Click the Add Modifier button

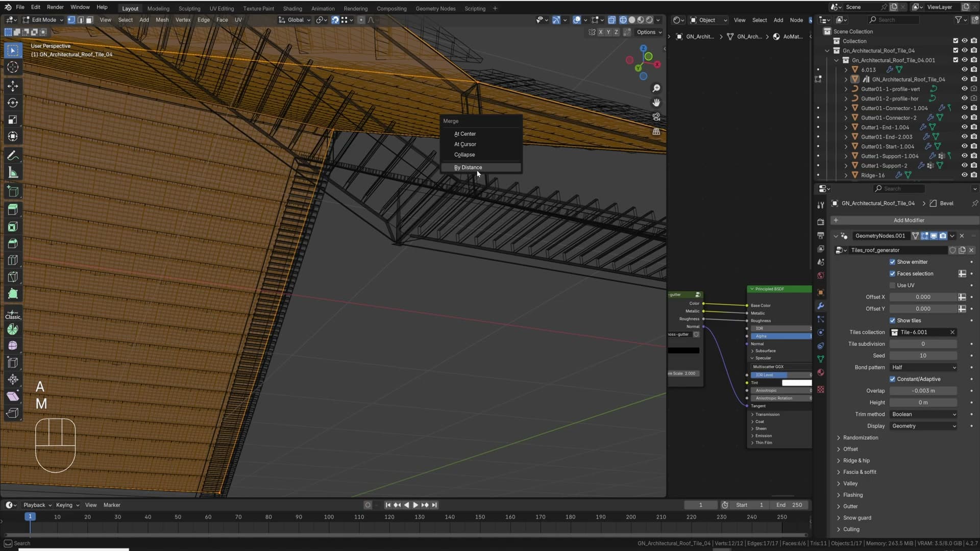[x=905, y=220]
